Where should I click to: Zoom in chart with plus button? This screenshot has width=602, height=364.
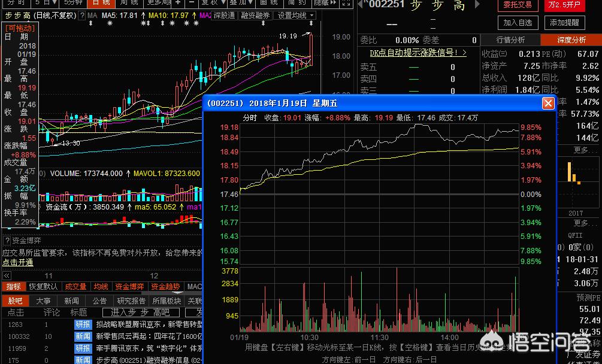[177, 2]
